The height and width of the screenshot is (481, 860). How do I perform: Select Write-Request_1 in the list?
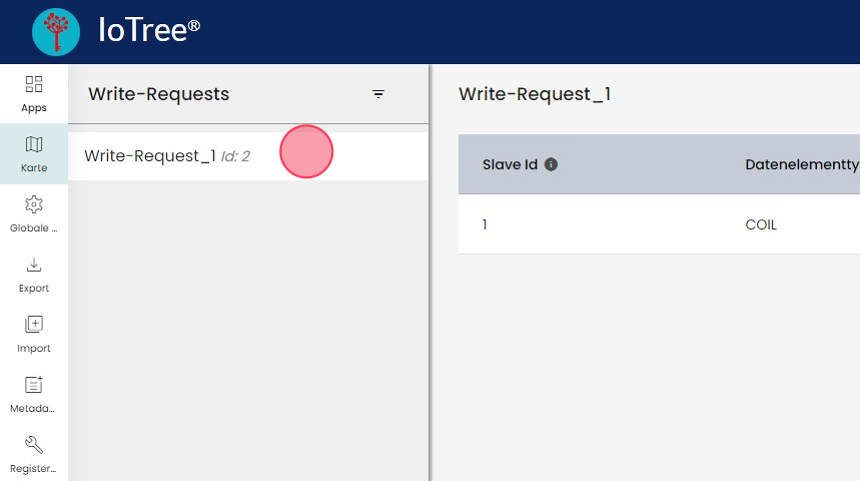pos(150,156)
